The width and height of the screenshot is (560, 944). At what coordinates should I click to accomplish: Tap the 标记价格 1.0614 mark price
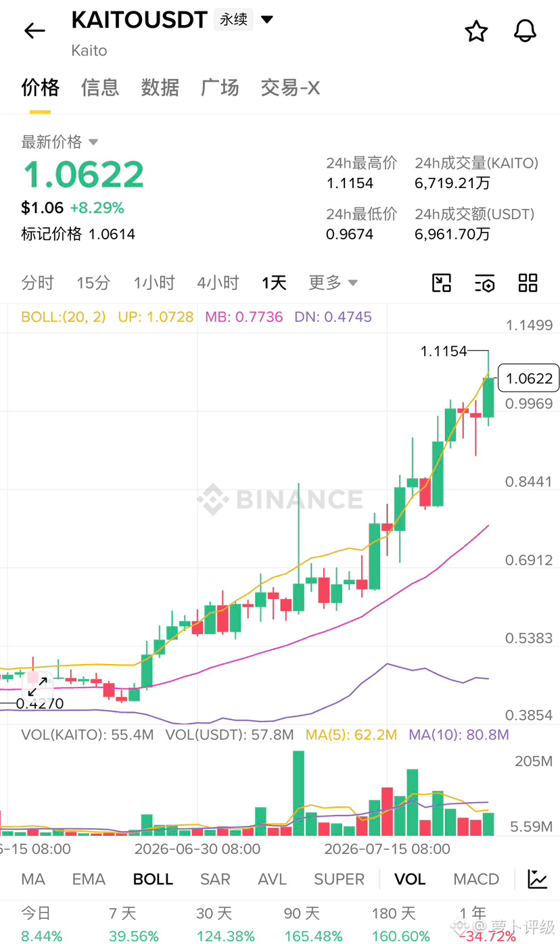pos(78,234)
